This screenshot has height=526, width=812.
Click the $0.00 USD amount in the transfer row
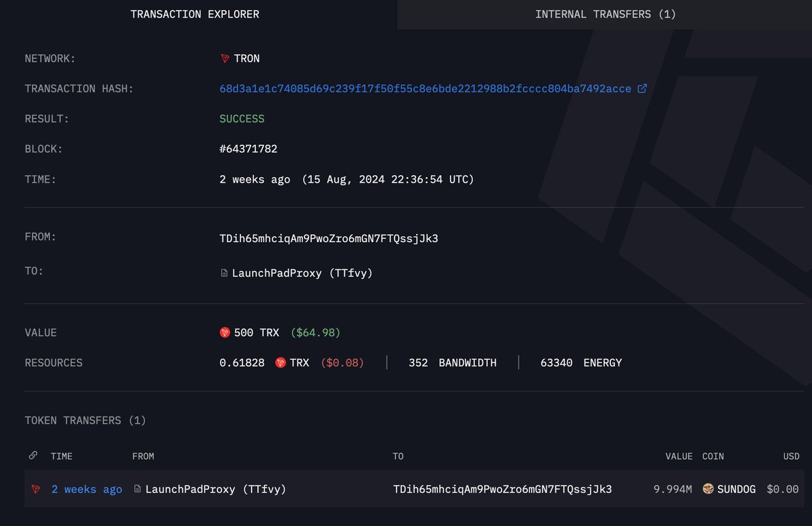pyautogui.click(x=783, y=489)
